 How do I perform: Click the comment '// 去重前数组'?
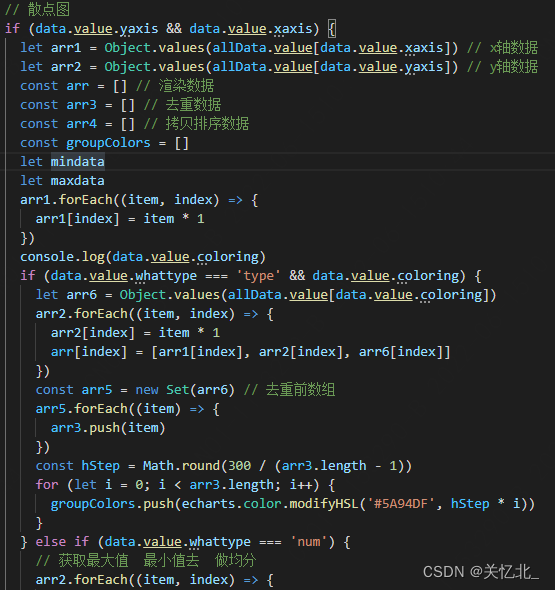pos(289,390)
